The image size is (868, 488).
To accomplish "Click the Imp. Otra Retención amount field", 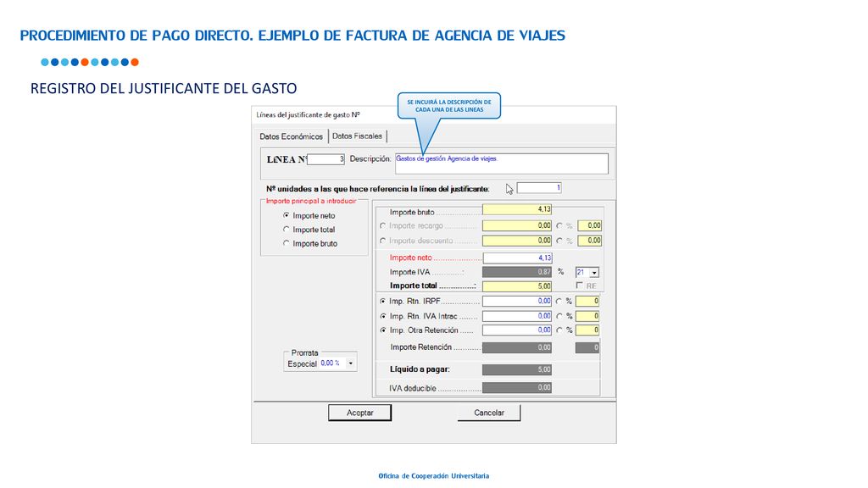I will coord(517,330).
